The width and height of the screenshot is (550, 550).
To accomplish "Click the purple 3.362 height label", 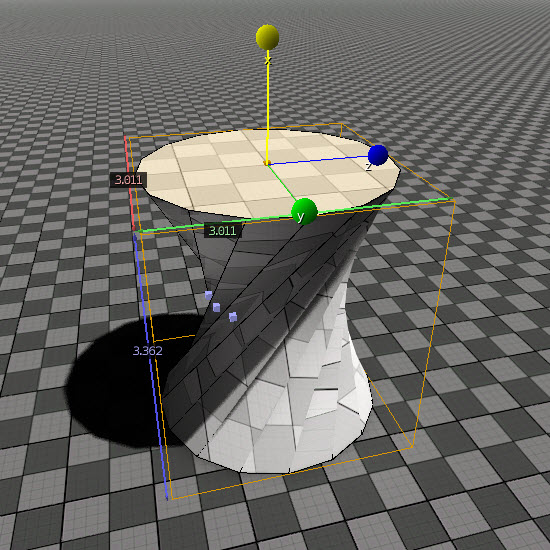I will [148, 350].
